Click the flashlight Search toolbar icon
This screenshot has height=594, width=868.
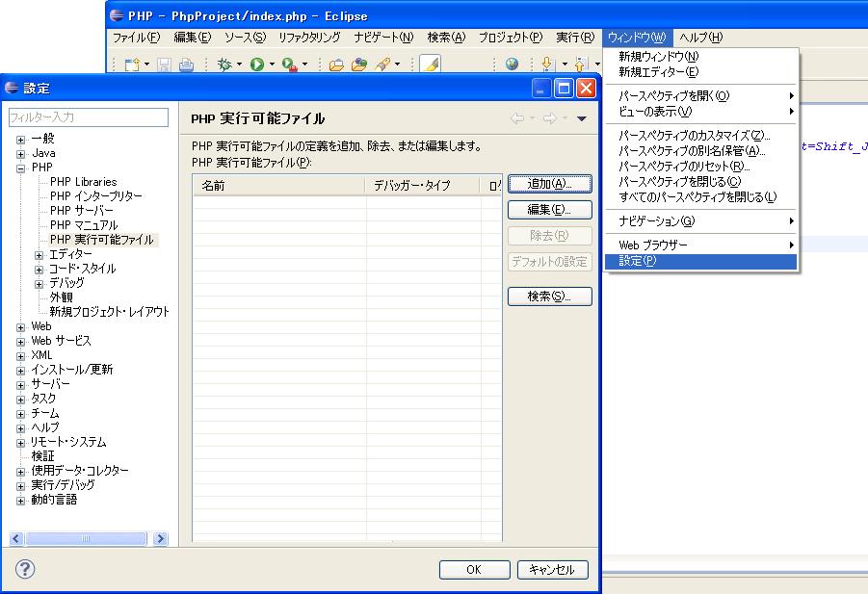(383, 65)
